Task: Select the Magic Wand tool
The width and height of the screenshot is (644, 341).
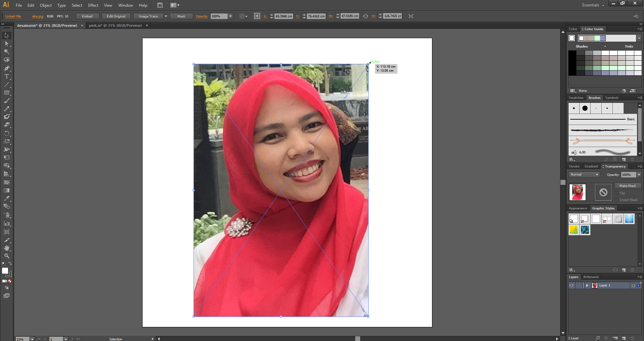Action: 7,52
